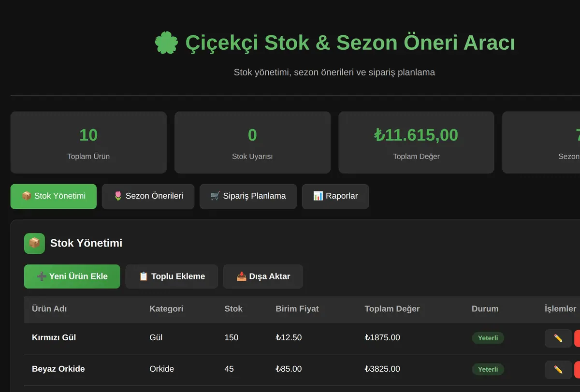Viewport: 580px width, 392px height.
Task: Select the Stok Uyarısı stat card
Action: pos(252,143)
